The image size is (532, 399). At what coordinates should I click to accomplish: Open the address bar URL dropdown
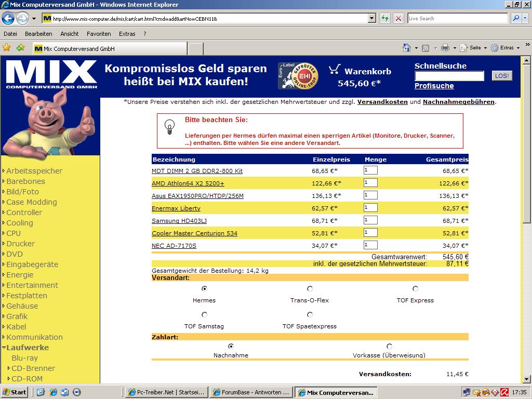pos(372,18)
